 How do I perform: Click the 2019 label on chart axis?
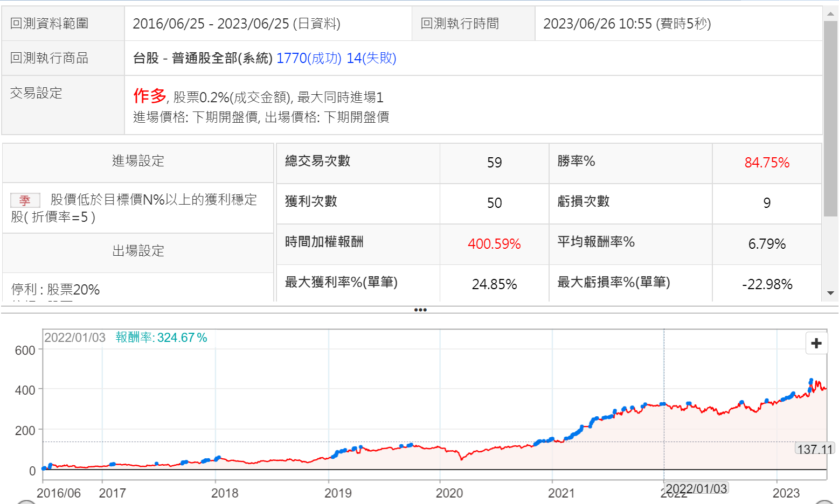(x=338, y=493)
